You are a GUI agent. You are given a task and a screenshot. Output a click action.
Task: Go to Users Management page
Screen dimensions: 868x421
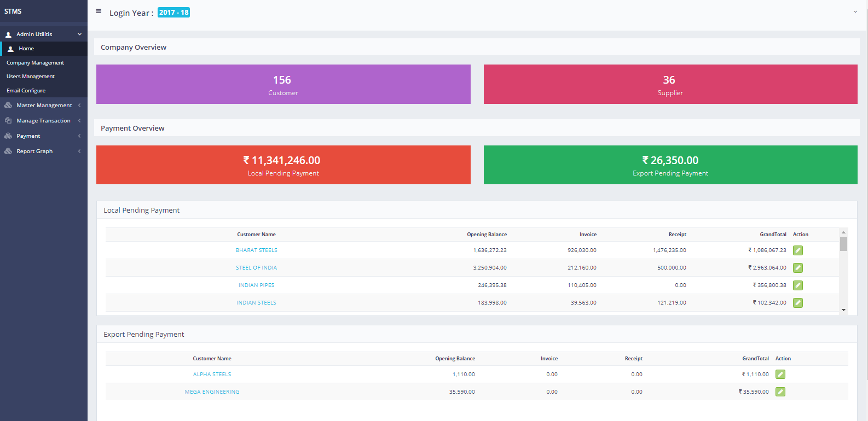coord(31,77)
